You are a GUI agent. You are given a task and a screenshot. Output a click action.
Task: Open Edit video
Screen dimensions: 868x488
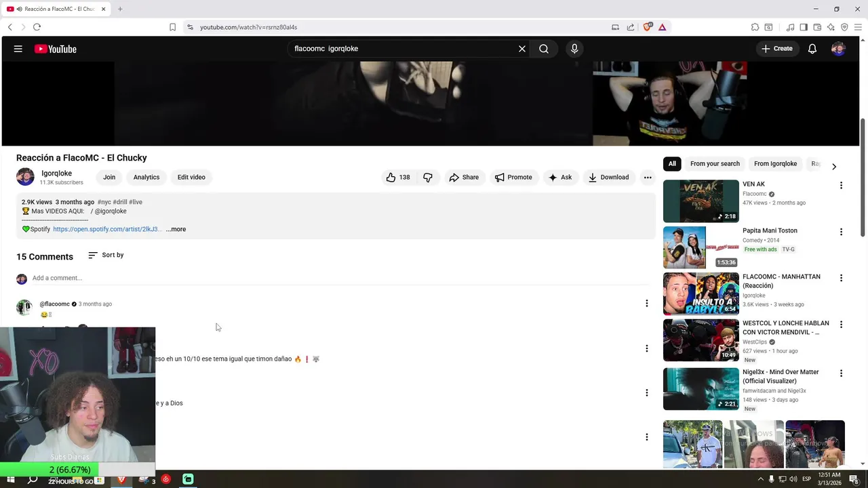pos(191,178)
